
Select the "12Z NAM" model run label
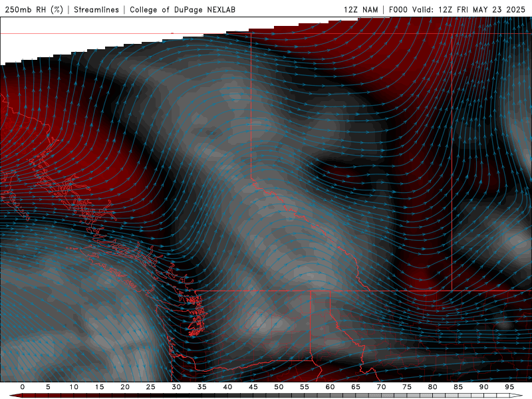[360, 9]
